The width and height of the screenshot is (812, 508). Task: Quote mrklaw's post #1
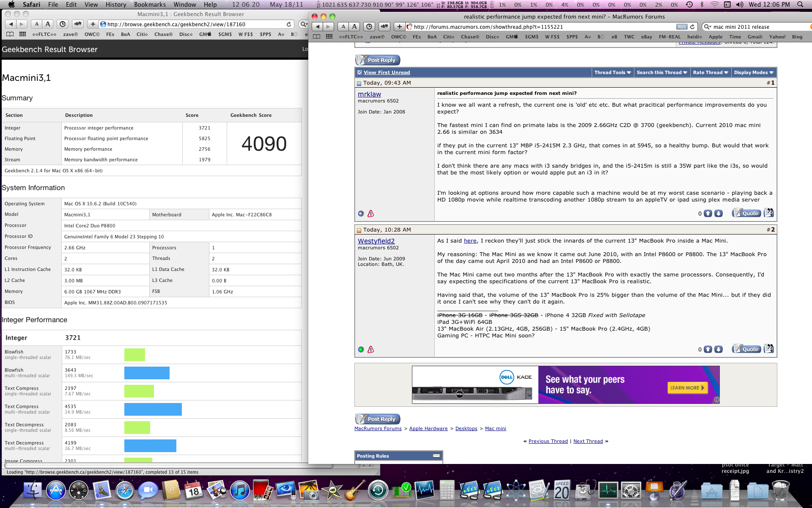[x=746, y=213]
